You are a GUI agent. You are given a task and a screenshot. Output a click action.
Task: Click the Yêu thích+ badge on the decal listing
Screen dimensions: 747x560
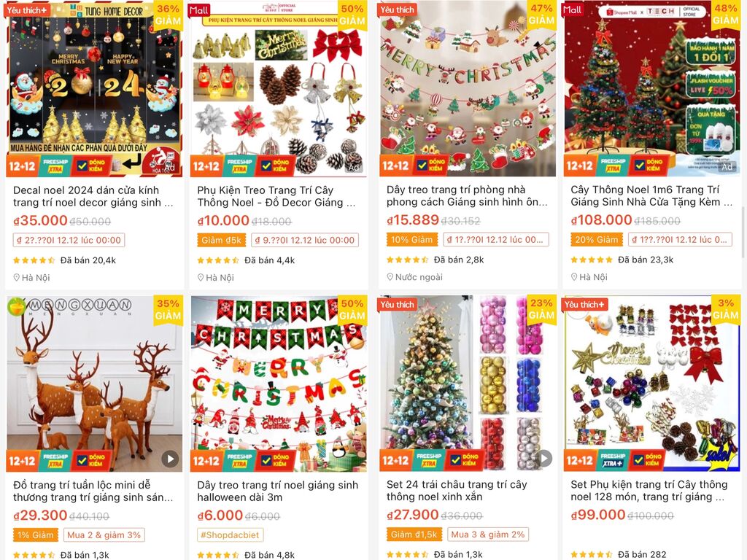tap(27, 10)
